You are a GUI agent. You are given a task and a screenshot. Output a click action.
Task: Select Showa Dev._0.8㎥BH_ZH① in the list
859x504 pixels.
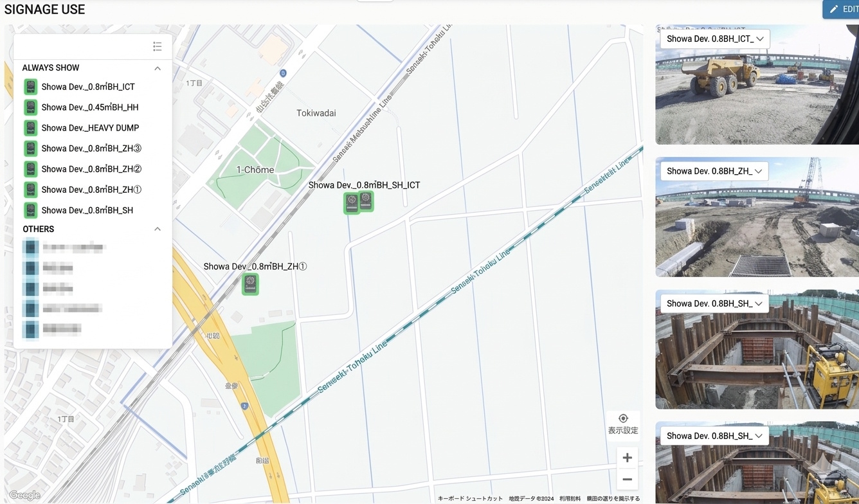[x=91, y=190]
